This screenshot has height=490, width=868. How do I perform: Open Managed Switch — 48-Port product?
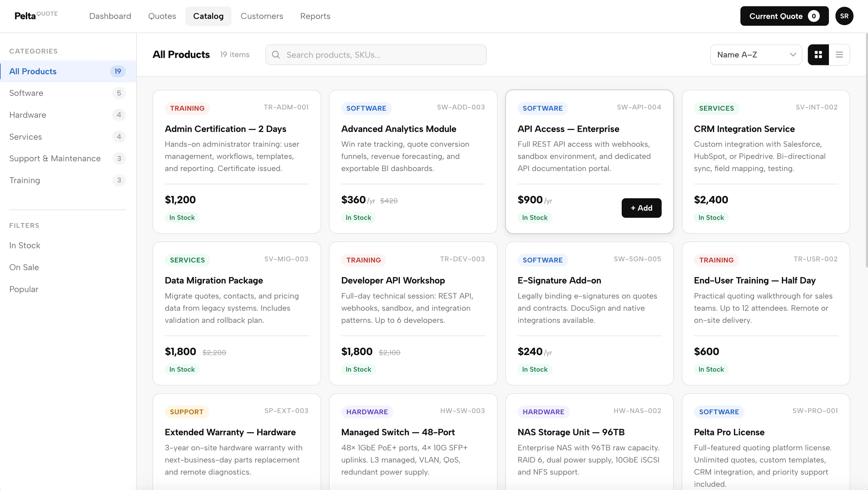413,442
